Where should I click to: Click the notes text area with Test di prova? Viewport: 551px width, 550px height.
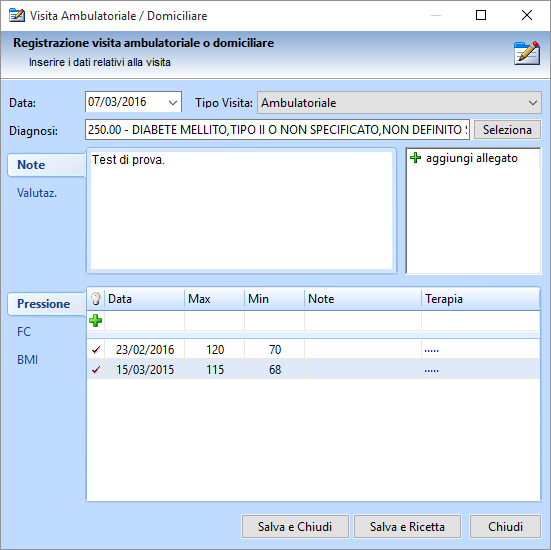pos(241,211)
